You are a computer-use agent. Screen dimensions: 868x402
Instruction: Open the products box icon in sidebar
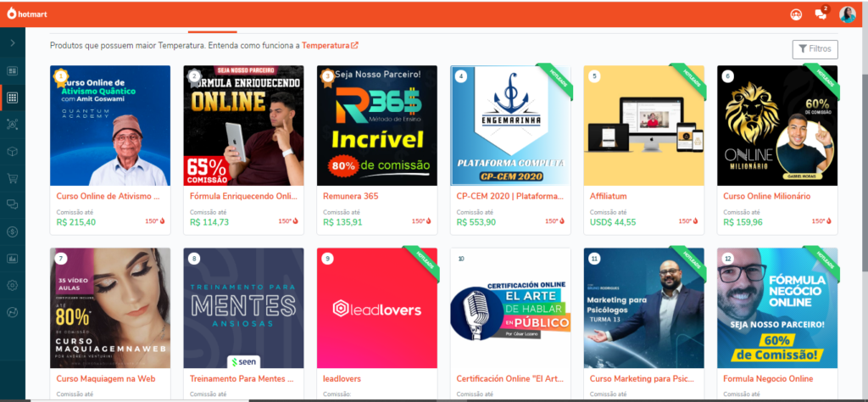click(12, 151)
